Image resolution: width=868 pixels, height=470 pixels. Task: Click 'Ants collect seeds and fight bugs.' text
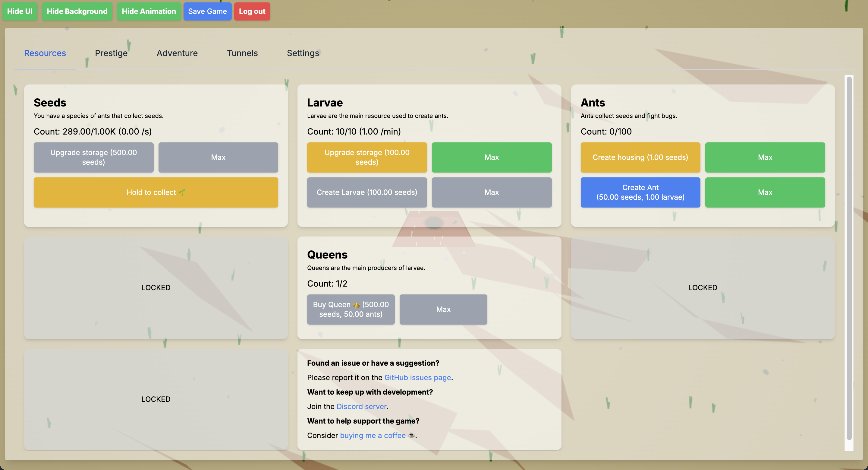pyautogui.click(x=629, y=116)
